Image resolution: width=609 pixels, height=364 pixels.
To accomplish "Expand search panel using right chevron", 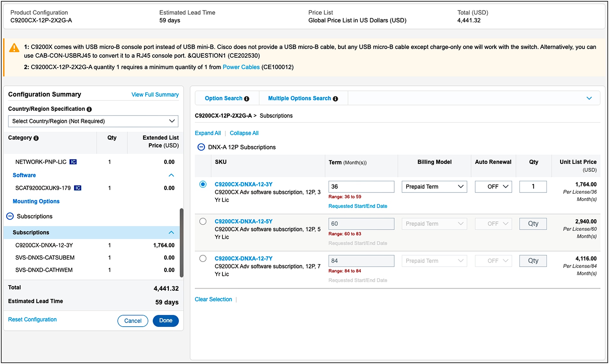I will coord(589,98).
